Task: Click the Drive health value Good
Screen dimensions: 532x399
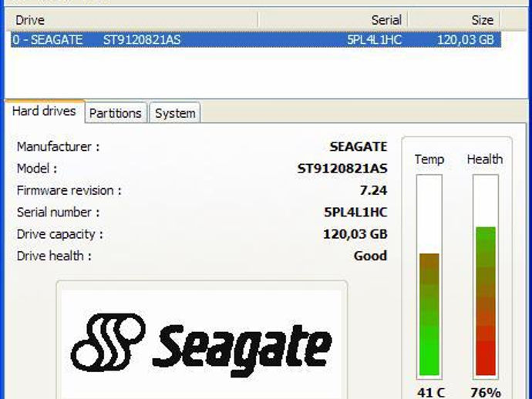Action: click(x=370, y=256)
